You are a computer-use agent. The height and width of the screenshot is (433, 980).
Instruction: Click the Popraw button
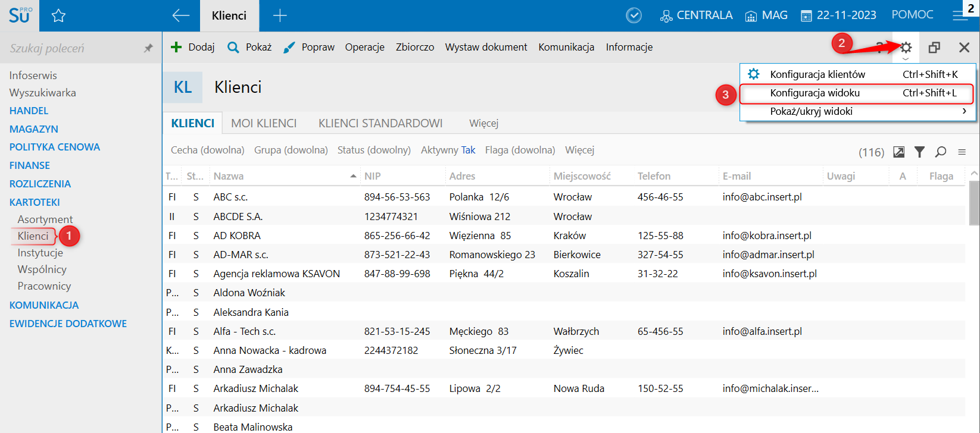coord(309,47)
